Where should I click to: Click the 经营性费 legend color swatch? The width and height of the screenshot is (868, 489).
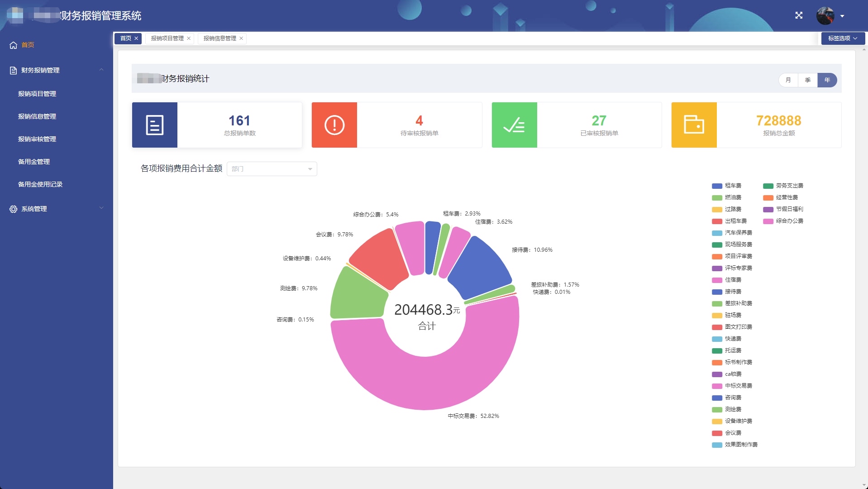pos(768,197)
